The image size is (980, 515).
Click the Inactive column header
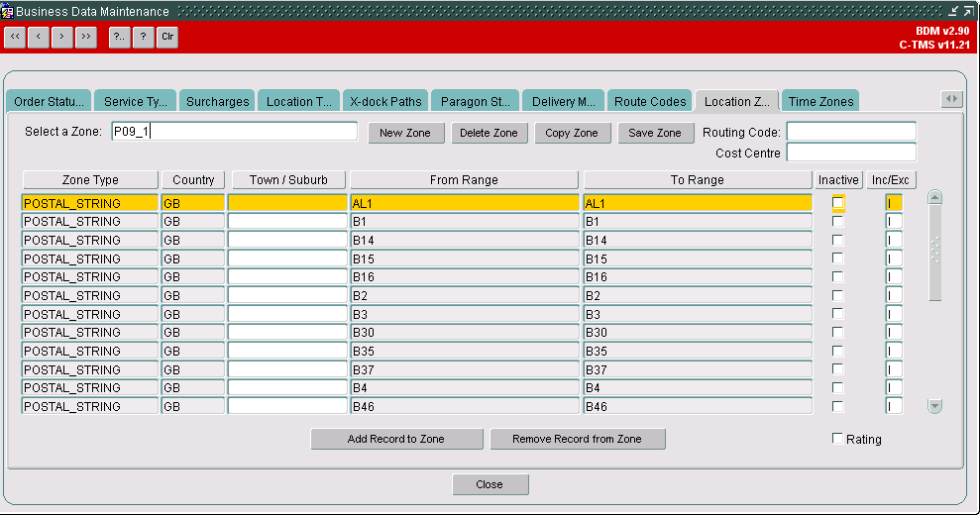click(838, 180)
